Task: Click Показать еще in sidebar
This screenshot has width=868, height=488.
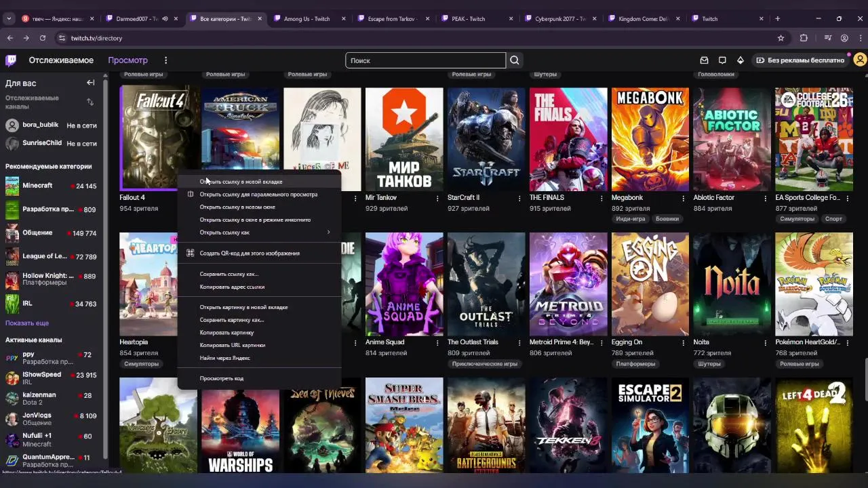Action: (27, 323)
